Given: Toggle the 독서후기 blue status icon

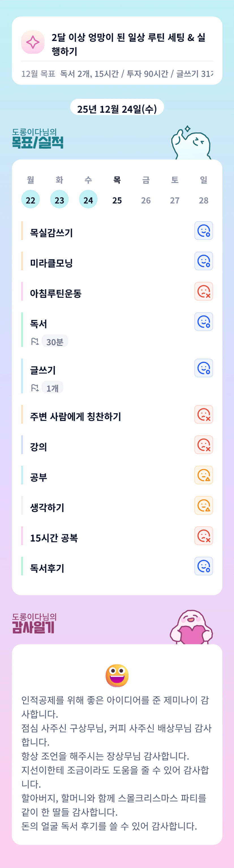Looking at the screenshot, I should pos(204,566).
